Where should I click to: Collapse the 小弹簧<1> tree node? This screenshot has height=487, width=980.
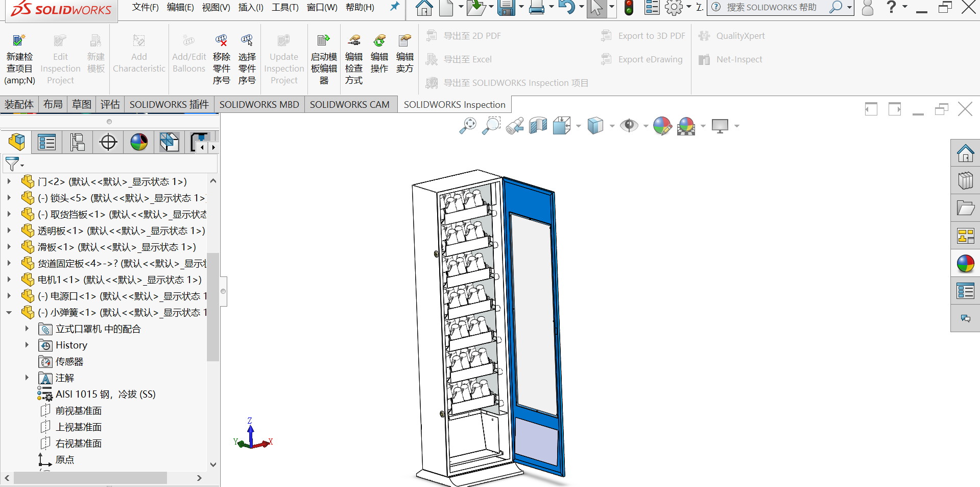(x=9, y=312)
